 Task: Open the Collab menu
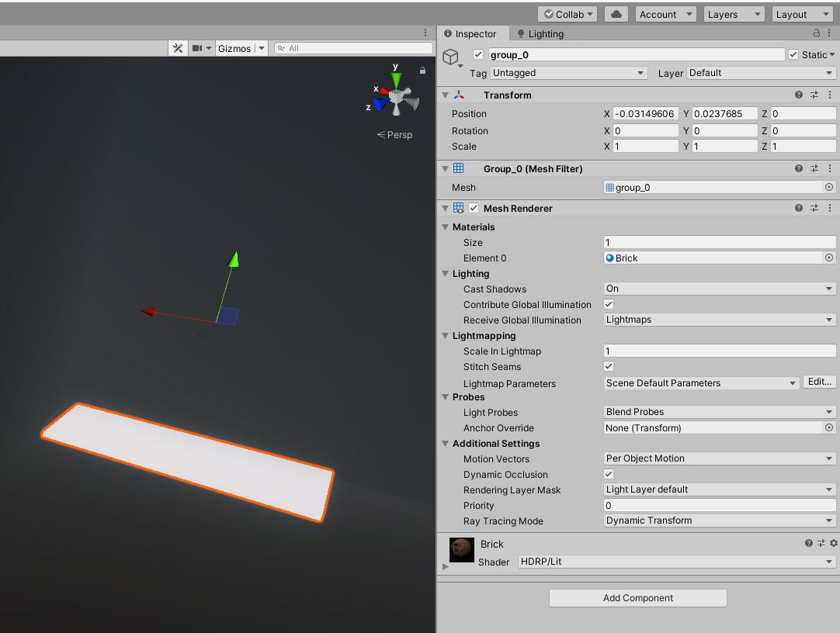(x=568, y=15)
